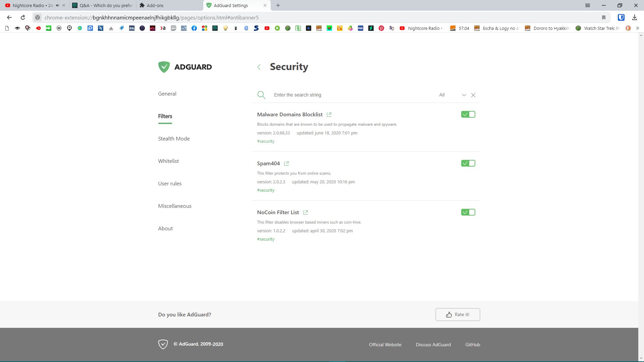Clear the filter search with X icon
The height and width of the screenshot is (362, 644).
(473, 95)
